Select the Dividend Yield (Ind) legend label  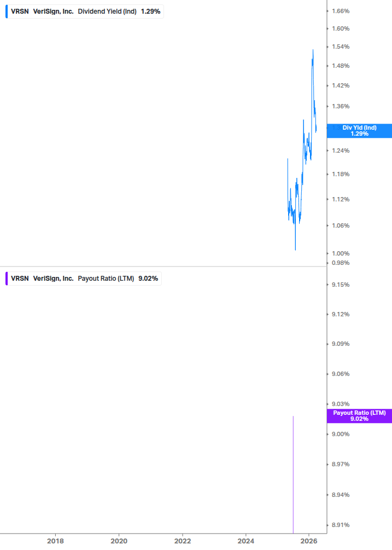pos(107,11)
